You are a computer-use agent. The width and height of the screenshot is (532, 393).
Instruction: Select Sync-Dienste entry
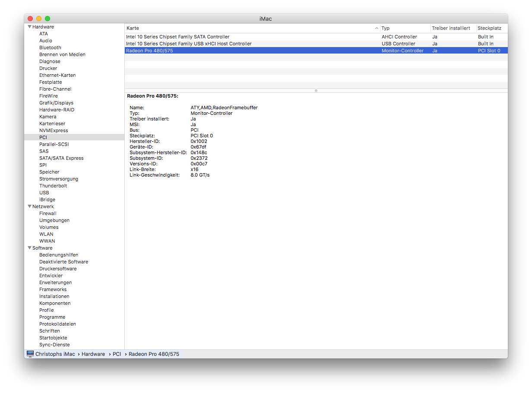[x=54, y=345]
